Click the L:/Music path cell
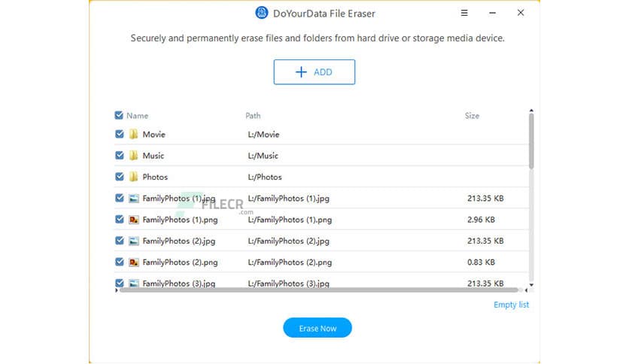The width and height of the screenshot is (629, 364). pos(263,156)
